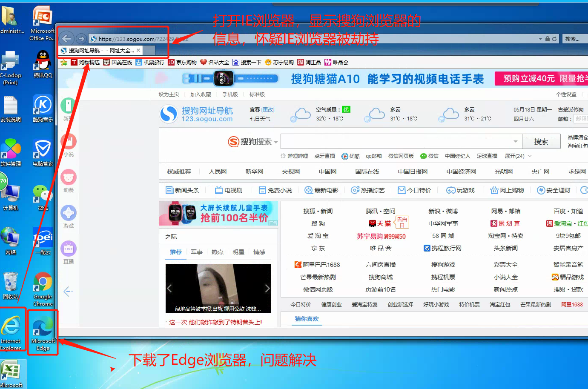This screenshot has width=588, height=389.
Task: Expand the address bar history dropdown
Action: 540,39
